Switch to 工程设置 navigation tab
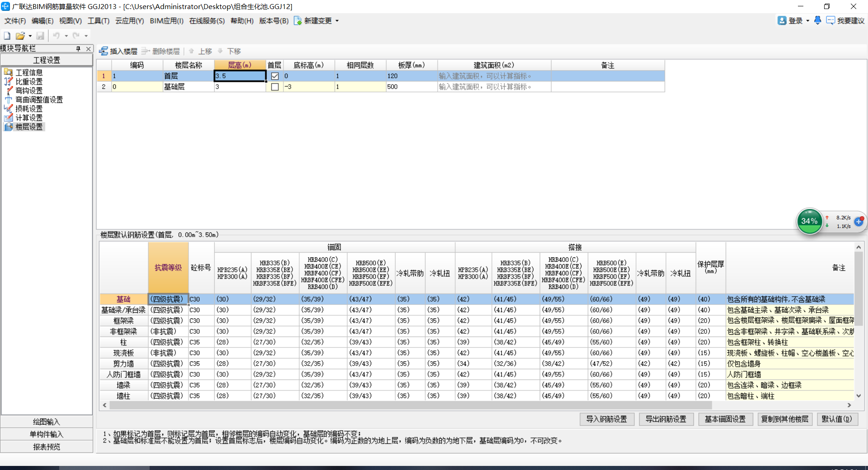Viewport: 868px width, 470px height. point(47,60)
